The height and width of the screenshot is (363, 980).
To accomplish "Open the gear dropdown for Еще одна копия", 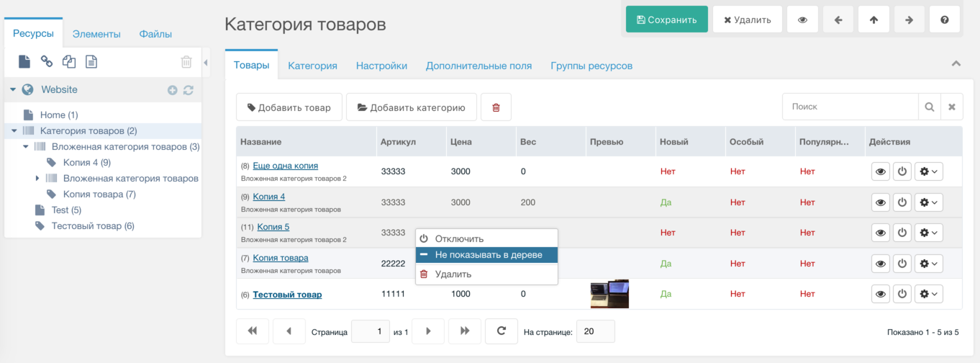I will click(929, 172).
